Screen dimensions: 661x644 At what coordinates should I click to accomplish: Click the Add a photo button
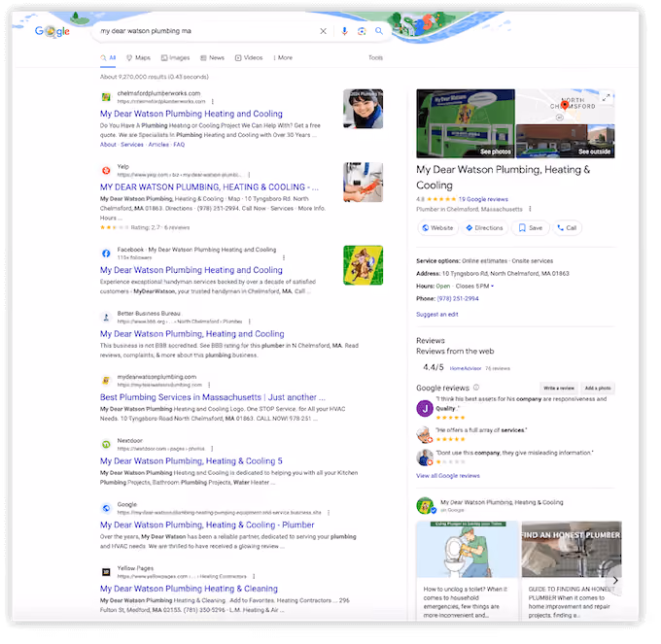pyautogui.click(x=598, y=388)
